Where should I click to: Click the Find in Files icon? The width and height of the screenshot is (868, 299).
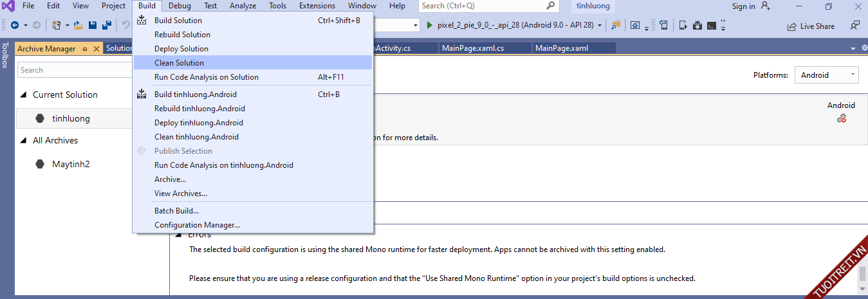[616, 26]
